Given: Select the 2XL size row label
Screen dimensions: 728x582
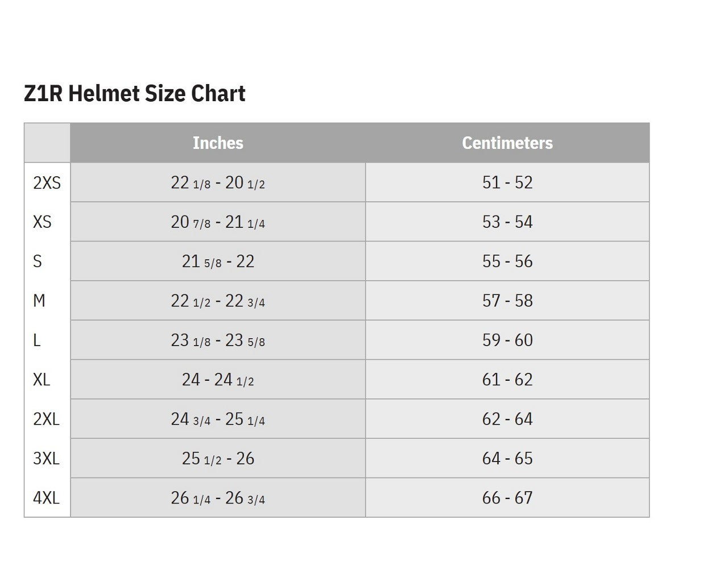Looking at the screenshot, I should [x=46, y=419].
